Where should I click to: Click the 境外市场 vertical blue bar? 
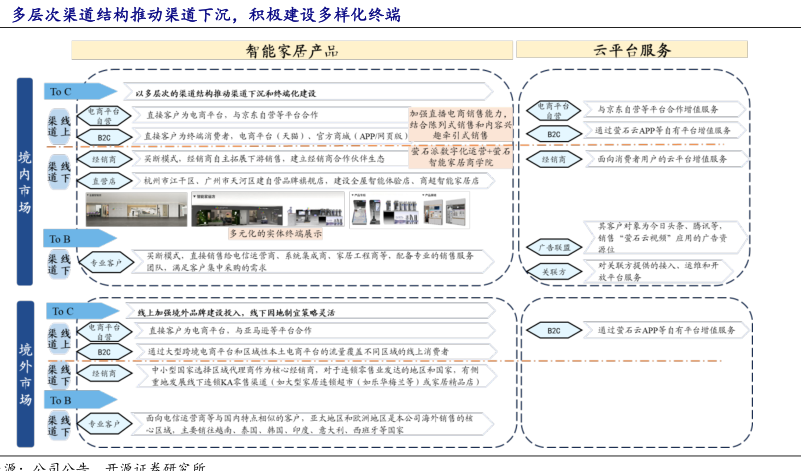point(26,374)
